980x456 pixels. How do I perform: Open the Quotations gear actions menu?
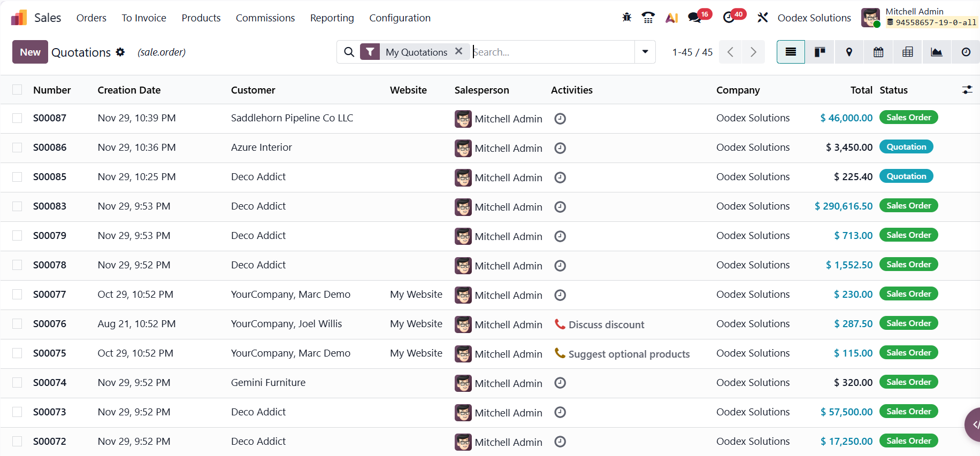pyautogui.click(x=120, y=52)
